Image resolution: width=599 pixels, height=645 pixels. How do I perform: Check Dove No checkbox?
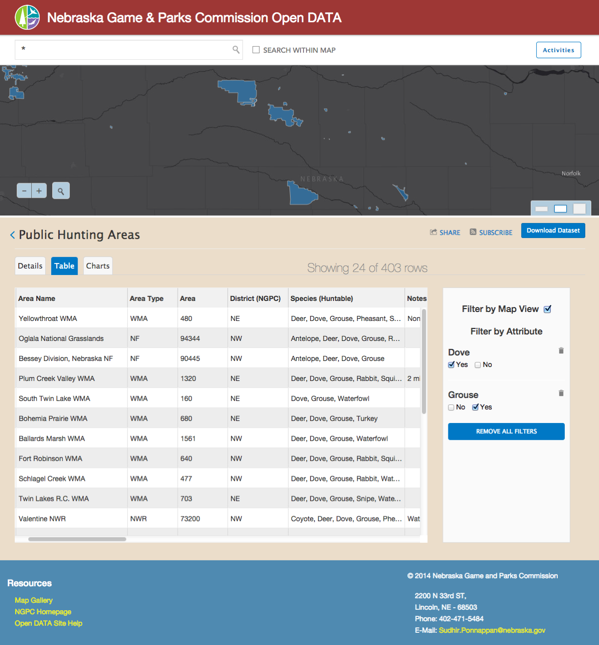(x=478, y=365)
